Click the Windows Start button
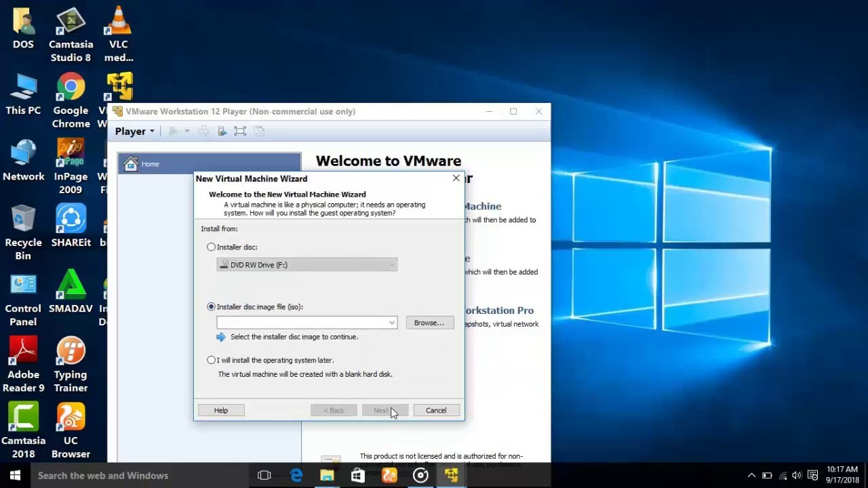This screenshot has width=868, height=488. click(15, 475)
